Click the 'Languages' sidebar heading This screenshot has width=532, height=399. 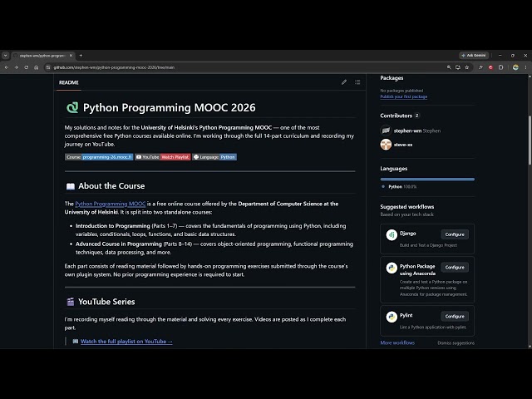tap(393, 169)
